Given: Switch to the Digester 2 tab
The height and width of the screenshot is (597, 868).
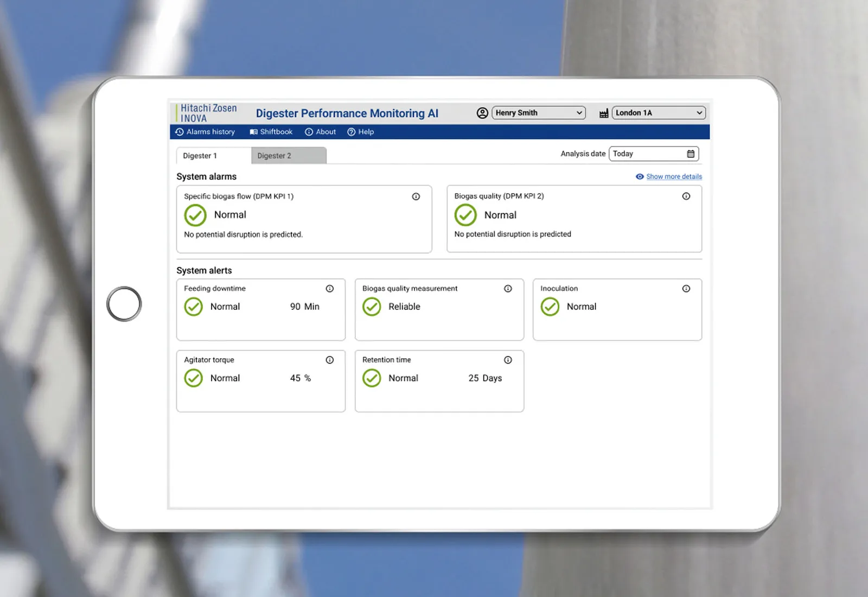Looking at the screenshot, I should click(x=289, y=156).
